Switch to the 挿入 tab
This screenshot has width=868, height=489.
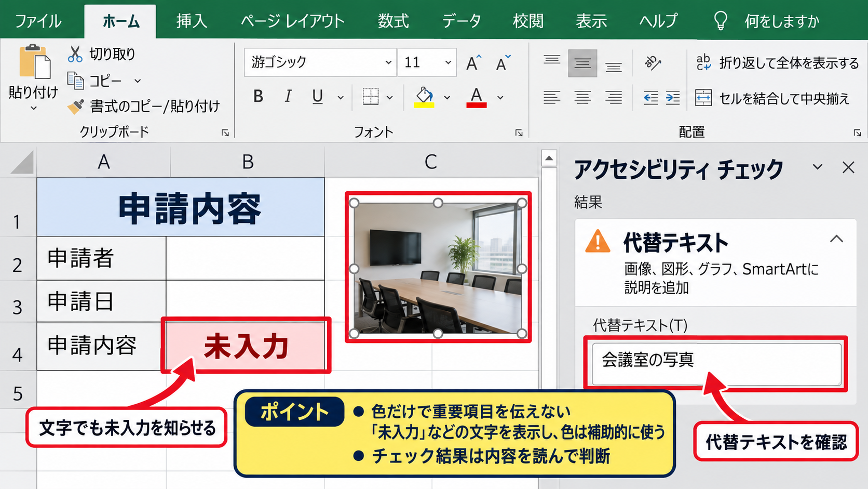coord(192,21)
